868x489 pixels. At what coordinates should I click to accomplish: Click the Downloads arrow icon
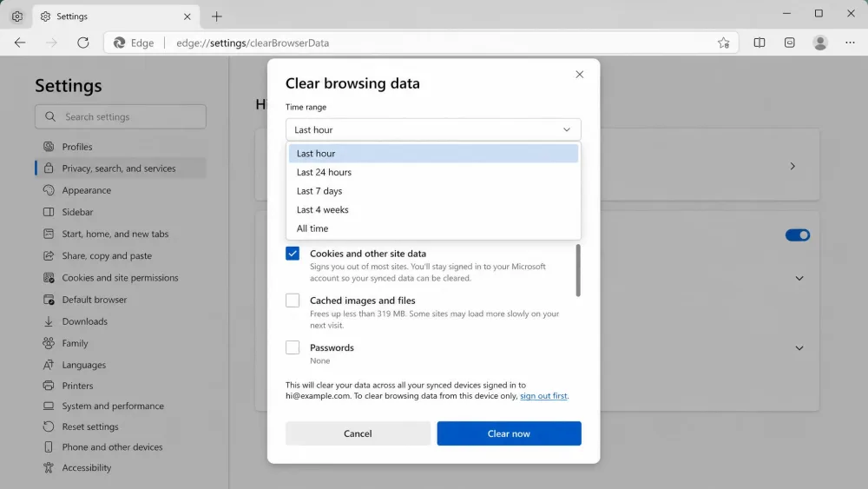[49, 321]
